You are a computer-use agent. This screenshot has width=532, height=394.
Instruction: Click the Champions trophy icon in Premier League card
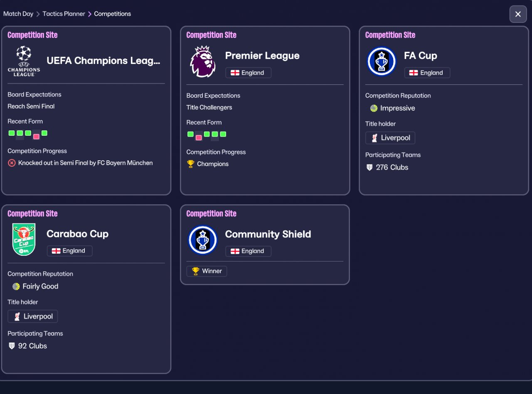(191, 164)
